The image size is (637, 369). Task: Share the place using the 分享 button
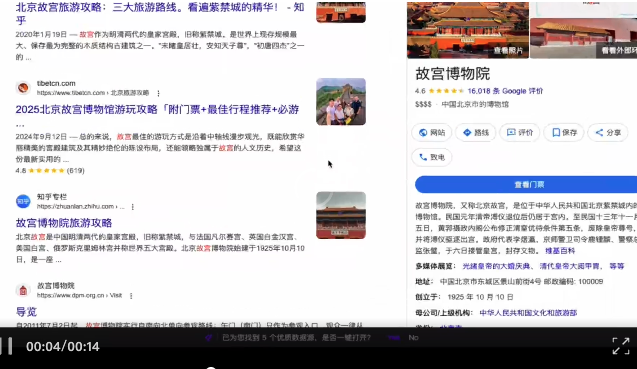608,132
